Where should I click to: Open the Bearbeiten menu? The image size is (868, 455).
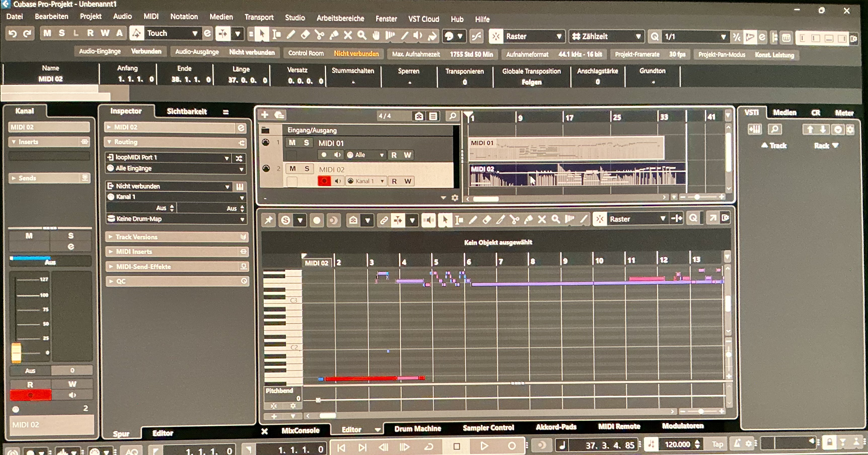pos(52,17)
